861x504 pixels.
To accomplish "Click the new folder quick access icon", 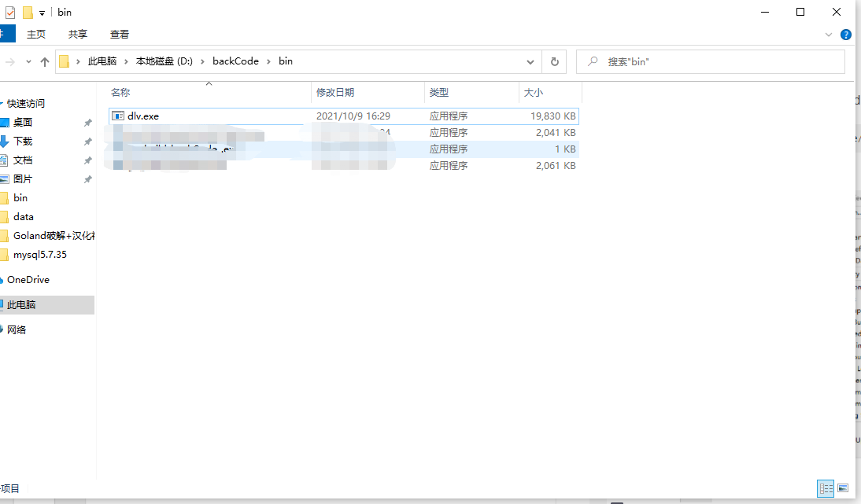I will pyautogui.click(x=28, y=12).
